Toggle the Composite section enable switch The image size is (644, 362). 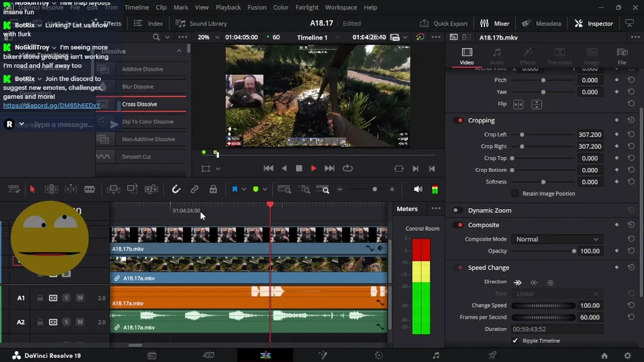458,225
